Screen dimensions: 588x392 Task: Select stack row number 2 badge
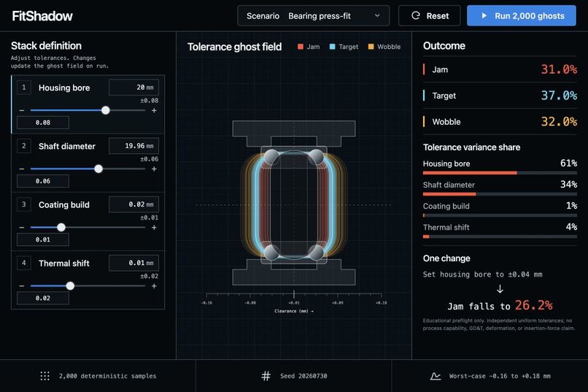pyautogui.click(x=24, y=146)
